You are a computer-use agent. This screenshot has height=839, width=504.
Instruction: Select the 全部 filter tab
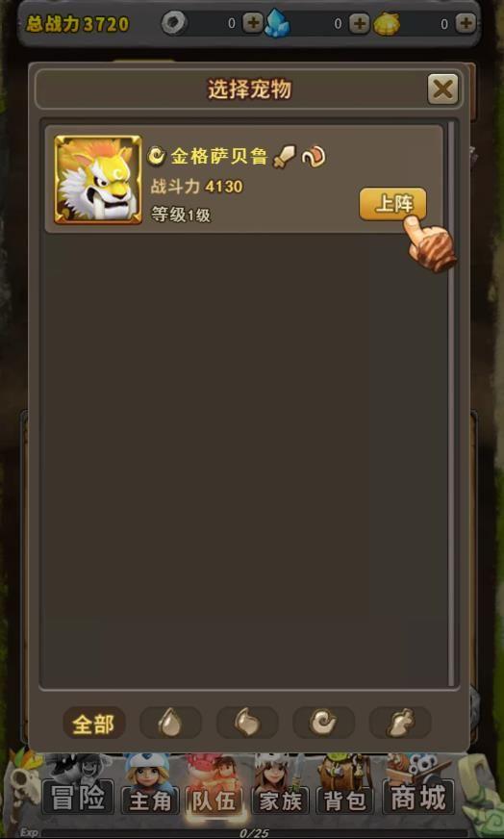[x=93, y=724]
